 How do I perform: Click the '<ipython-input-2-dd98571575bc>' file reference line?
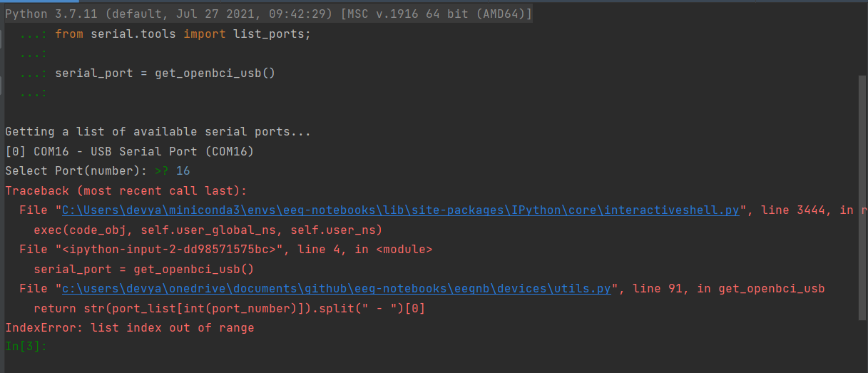226,250
